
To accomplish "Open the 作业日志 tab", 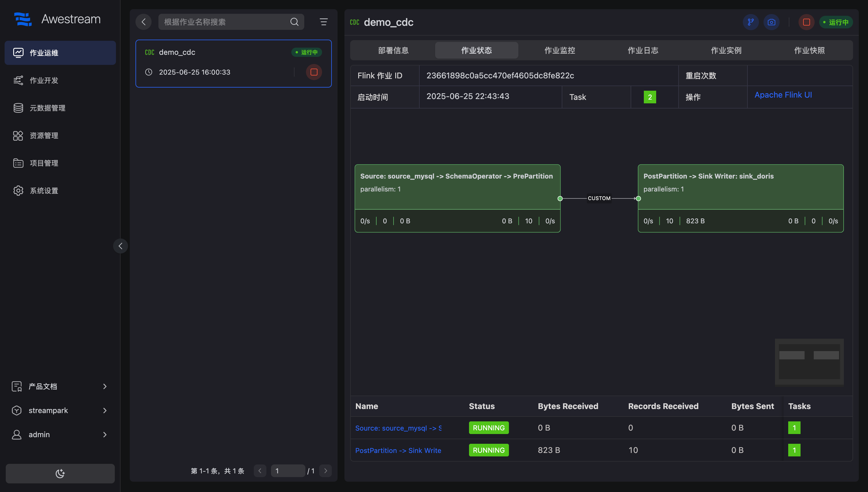I will (643, 50).
